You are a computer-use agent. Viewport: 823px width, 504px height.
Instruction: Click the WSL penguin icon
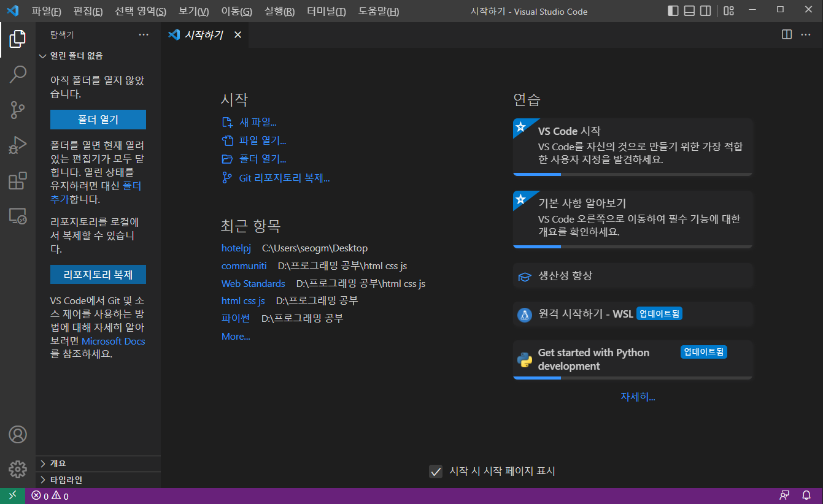524,315
